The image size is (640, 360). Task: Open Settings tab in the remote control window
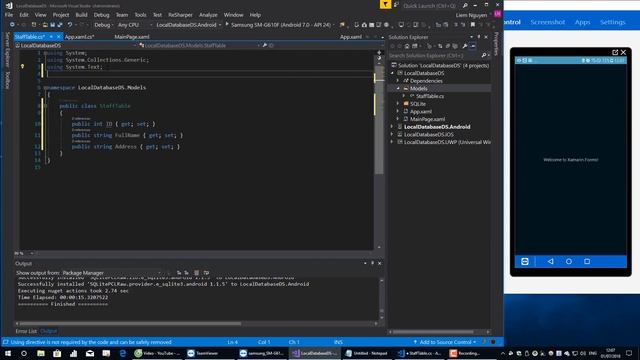[x=612, y=22]
